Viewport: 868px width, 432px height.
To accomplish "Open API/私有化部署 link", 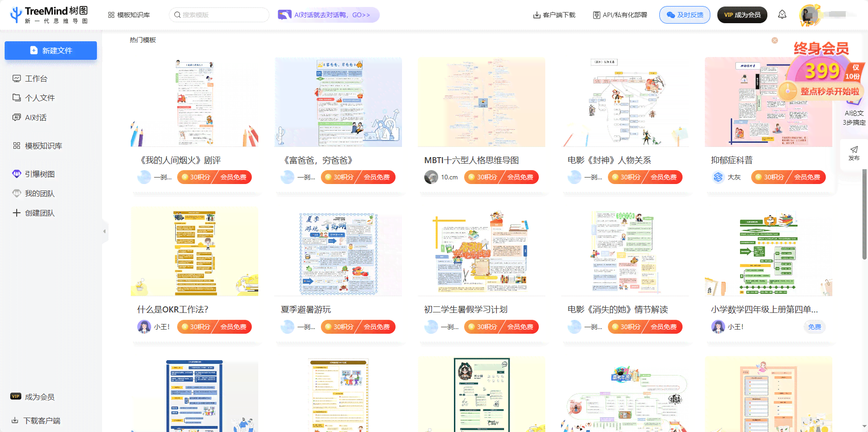I will click(x=620, y=15).
